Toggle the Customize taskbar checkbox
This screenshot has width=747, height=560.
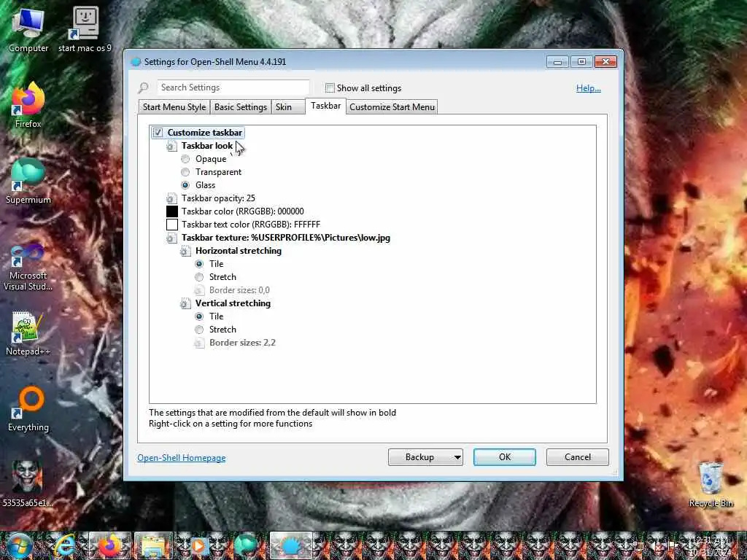(x=158, y=133)
